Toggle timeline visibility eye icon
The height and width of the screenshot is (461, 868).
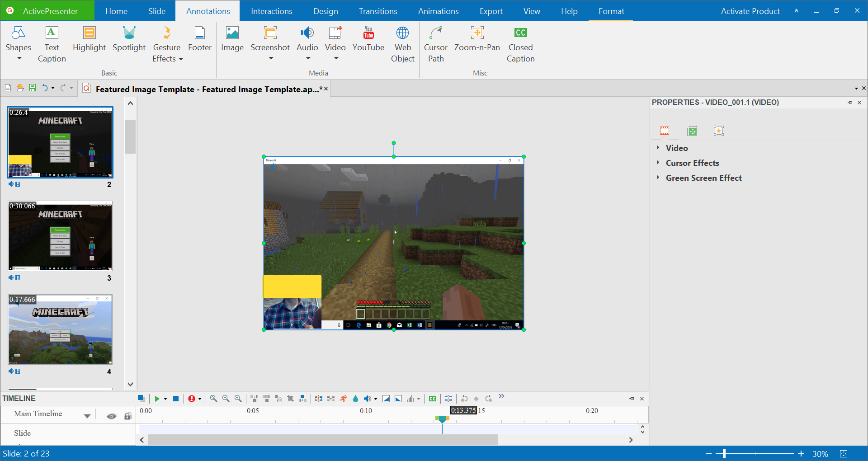point(111,416)
